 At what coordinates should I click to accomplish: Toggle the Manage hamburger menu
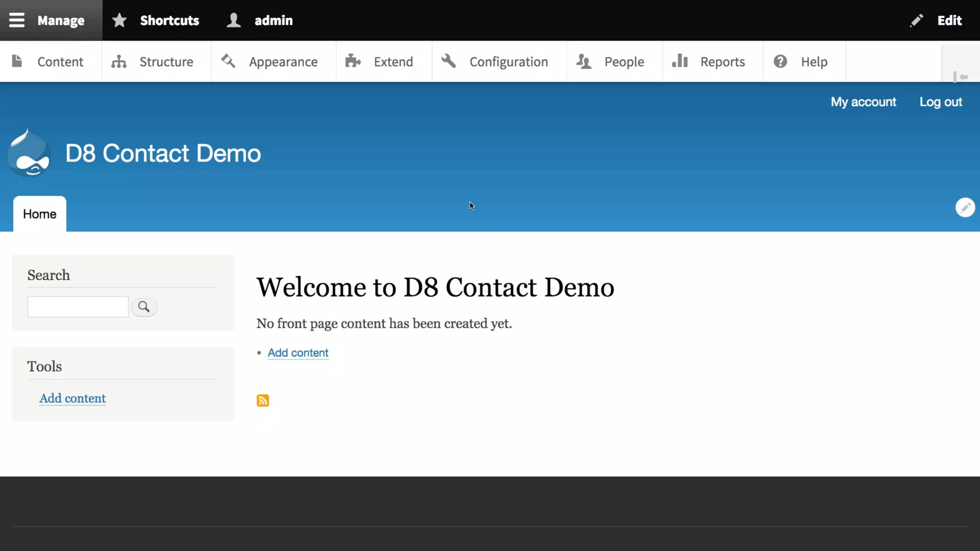point(51,20)
